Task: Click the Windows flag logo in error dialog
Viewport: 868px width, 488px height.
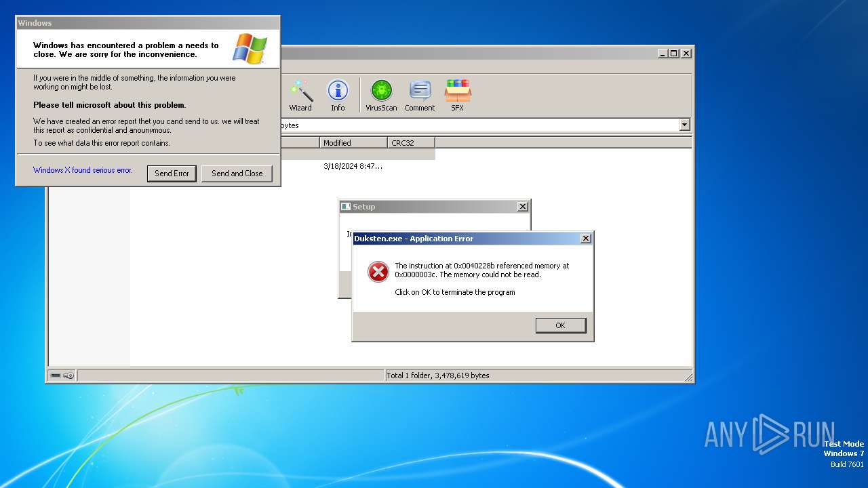Action: pyautogui.click(x=250, y=49)
